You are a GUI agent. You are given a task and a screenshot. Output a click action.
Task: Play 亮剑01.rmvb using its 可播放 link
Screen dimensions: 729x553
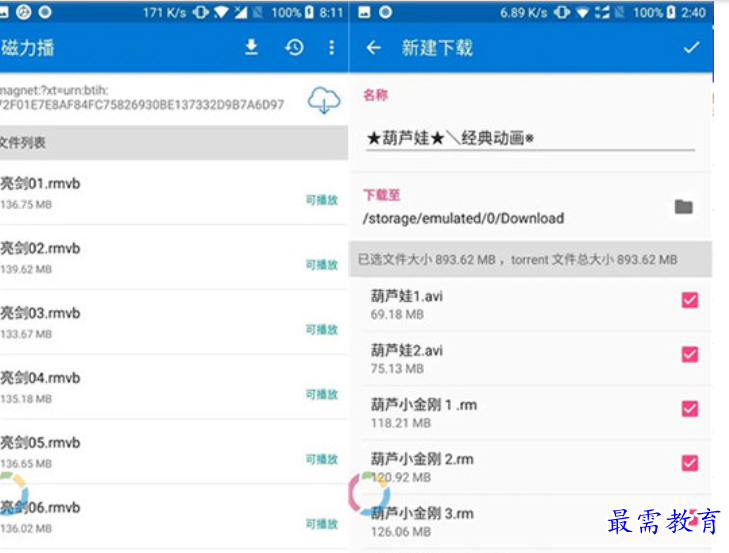[322, 200]
